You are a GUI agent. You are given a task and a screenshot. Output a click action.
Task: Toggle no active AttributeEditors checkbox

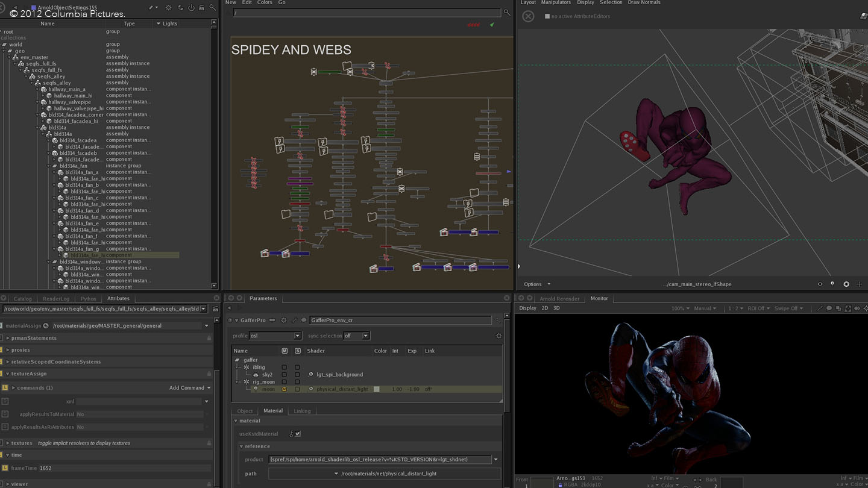547,16
